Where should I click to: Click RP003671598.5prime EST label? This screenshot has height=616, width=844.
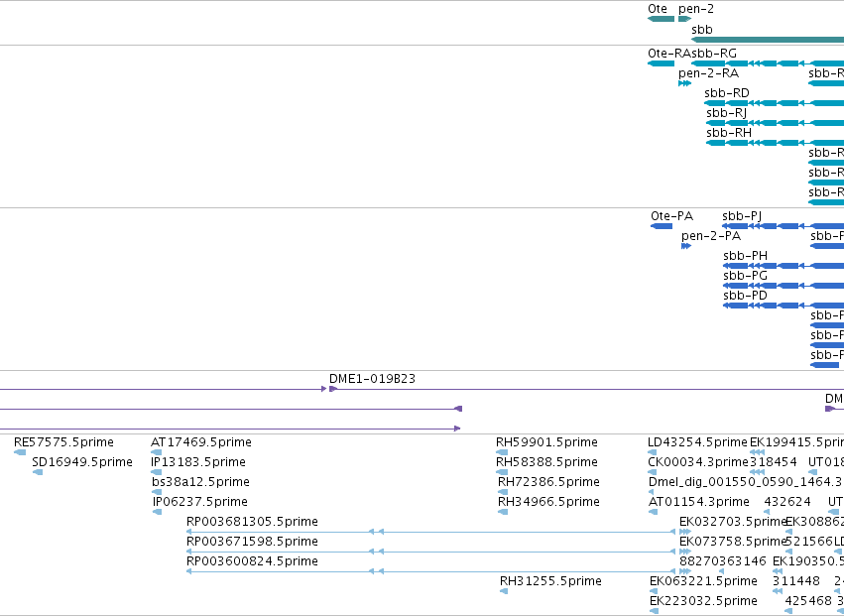tap(252, 543)
